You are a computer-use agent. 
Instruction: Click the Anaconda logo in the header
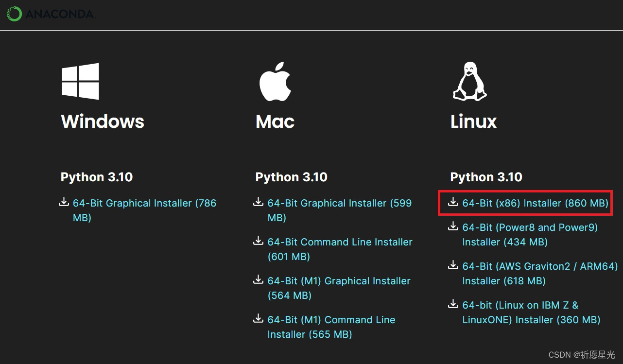point(51,14)
